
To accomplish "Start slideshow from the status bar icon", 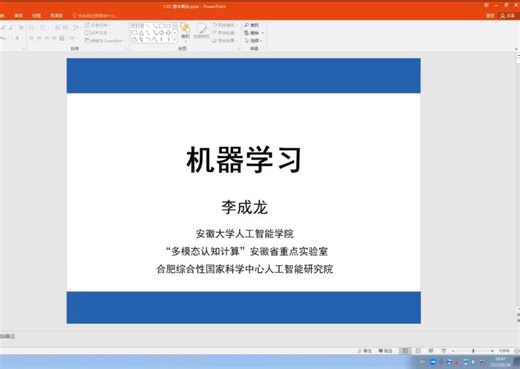I will click(444, 351).
